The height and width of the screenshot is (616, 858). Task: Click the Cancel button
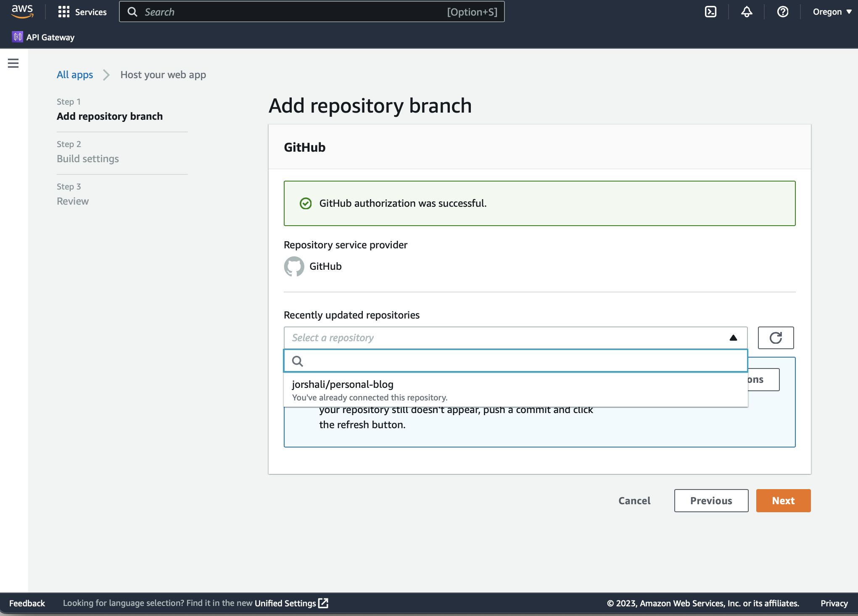click(x=634, y=500)
